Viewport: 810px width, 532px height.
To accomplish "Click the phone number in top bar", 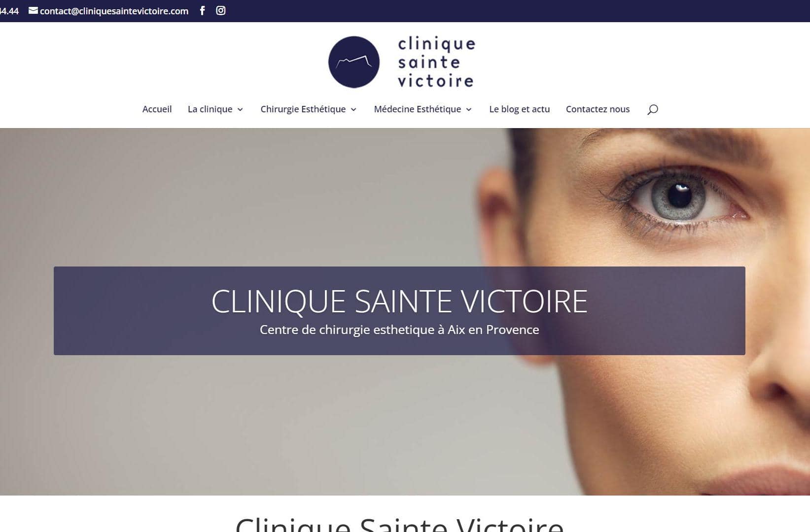I will (9, 11).
